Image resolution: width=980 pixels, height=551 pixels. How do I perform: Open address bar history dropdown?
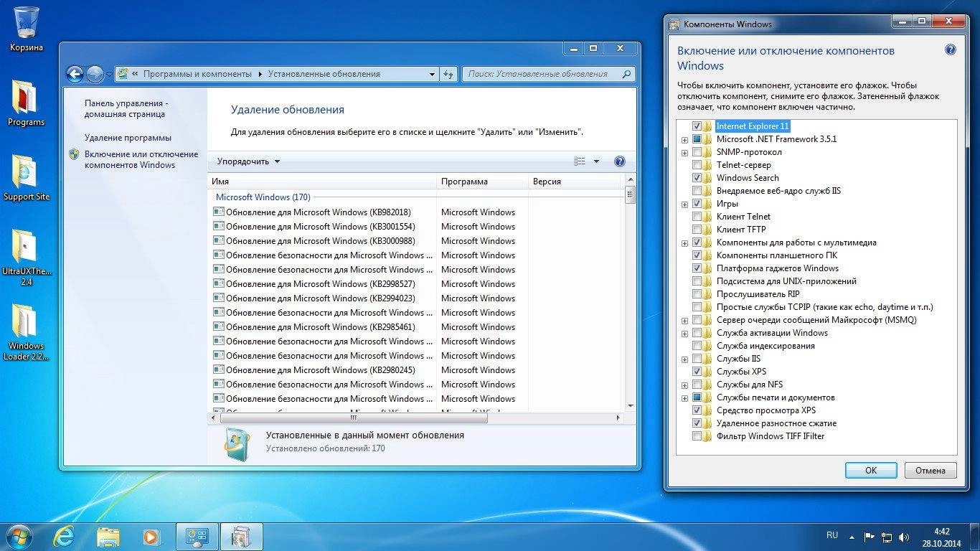point(432,74)
